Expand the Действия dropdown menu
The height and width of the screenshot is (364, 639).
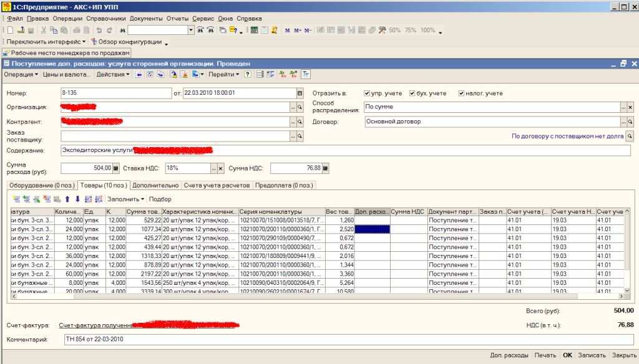(x=113, y=74)
